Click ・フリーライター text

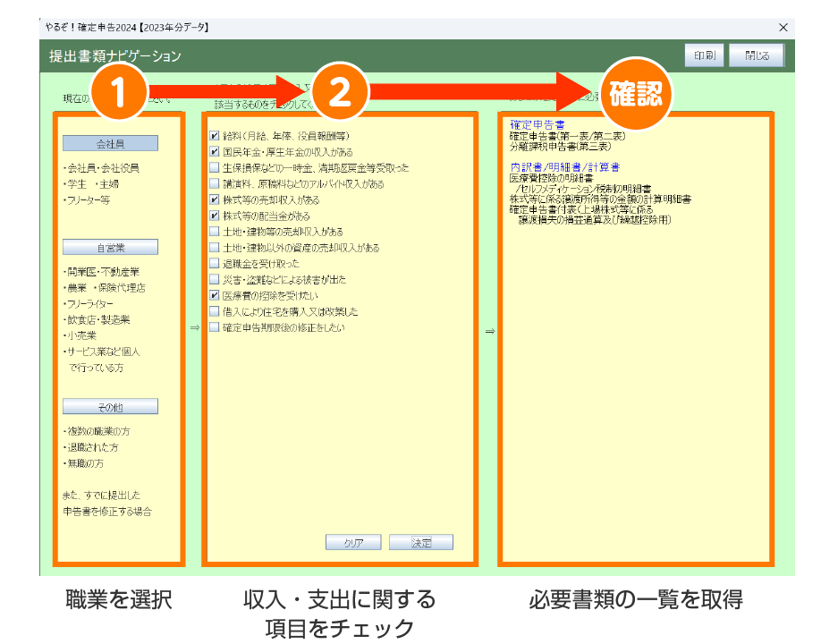(x=88, y=304)
